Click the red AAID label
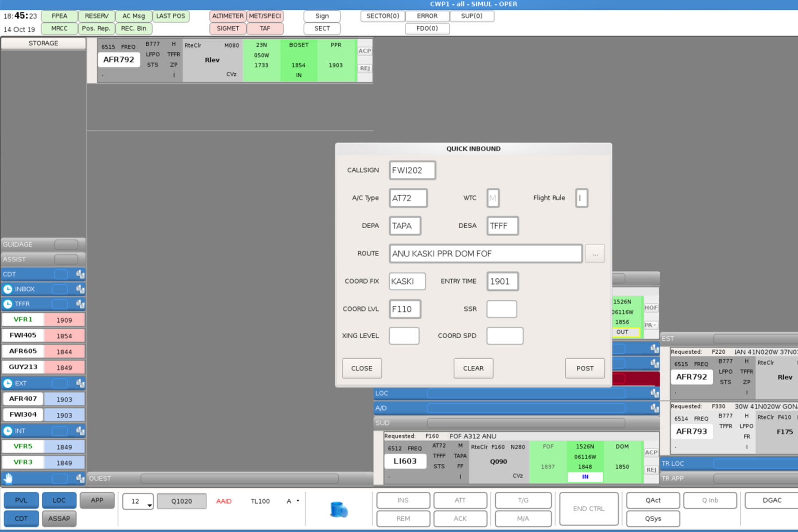 224,501
